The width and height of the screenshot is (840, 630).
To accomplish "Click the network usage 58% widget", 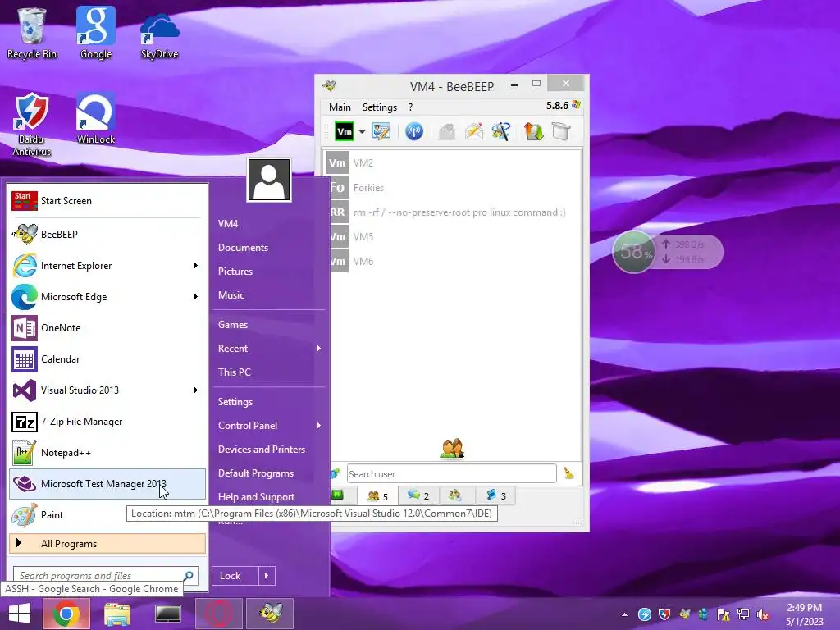I will click(668, 251).
